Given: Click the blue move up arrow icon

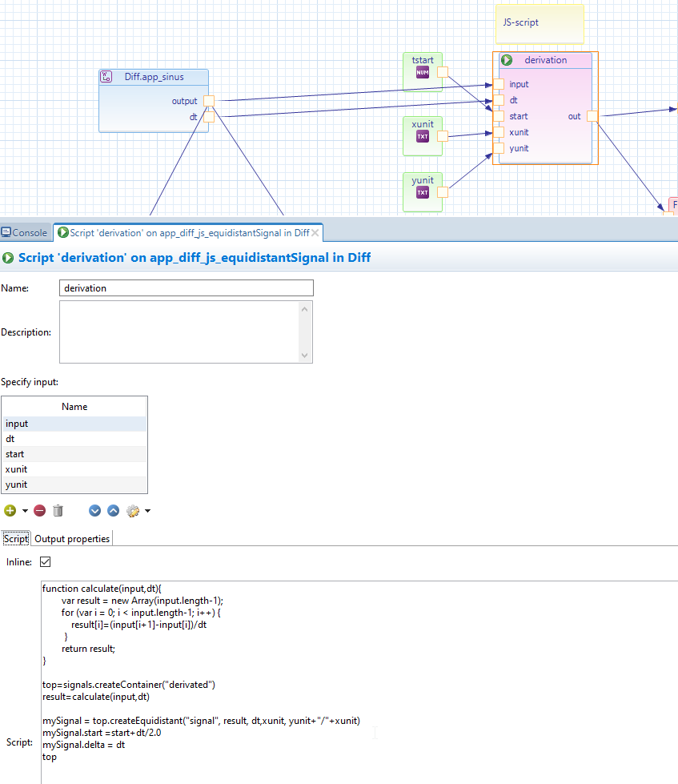Looking at the screenshot, I should coord(113,511).
